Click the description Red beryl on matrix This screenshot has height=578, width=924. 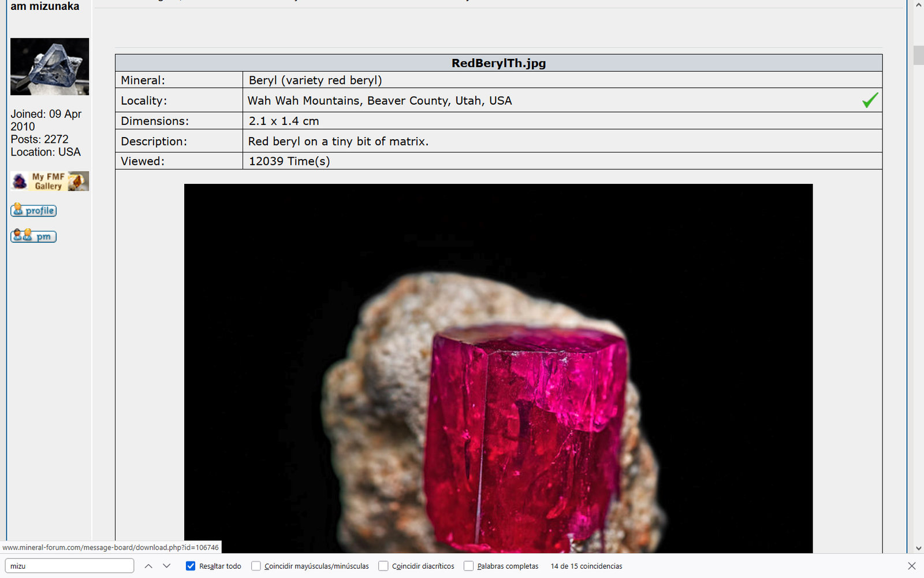(x=338, y=141)
